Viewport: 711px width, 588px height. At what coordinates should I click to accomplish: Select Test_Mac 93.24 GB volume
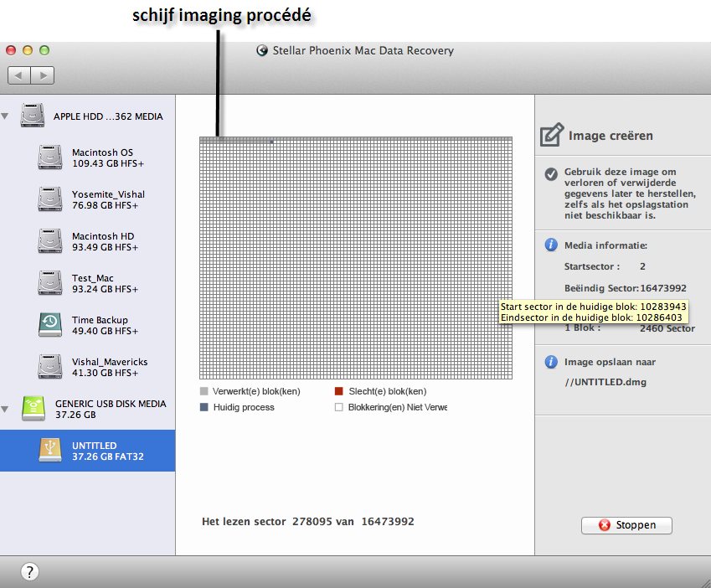(x=88, y=283)
